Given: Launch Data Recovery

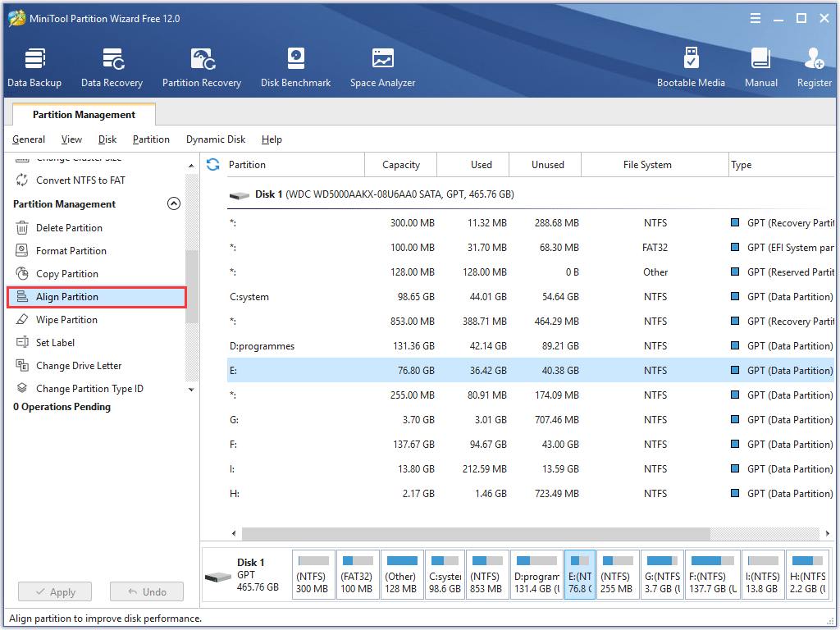Looking at the screenshot, I should point(112,67).
